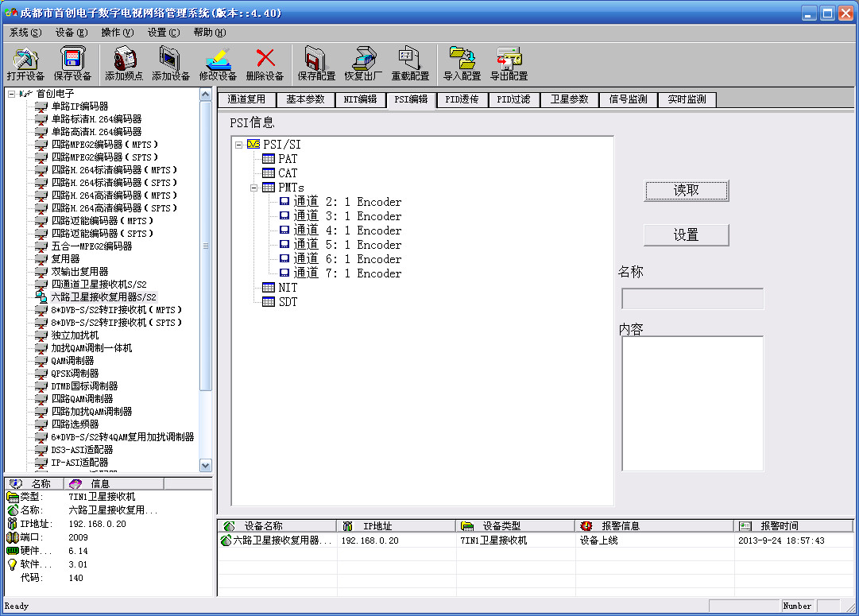Select the NIT table icon in PSI tree
Image resolution: width=859 pixels, height=616 pixels.
[269, 287]
